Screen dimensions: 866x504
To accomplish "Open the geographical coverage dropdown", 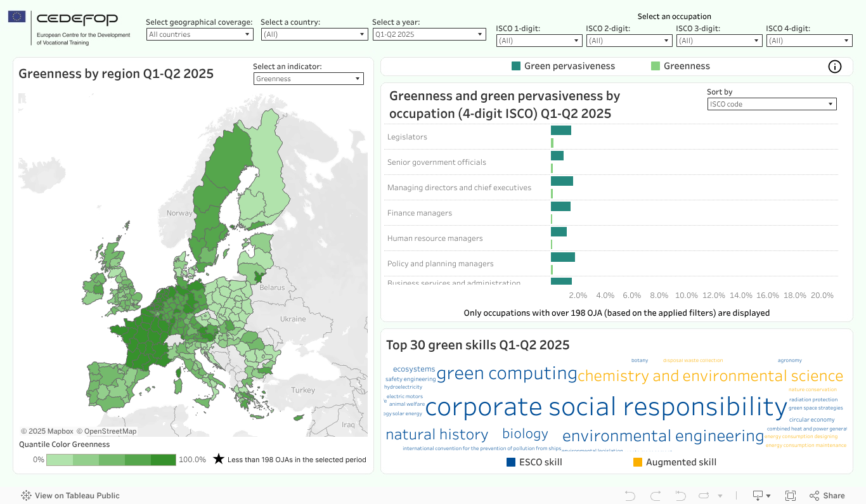I will [x=200, y=34].
